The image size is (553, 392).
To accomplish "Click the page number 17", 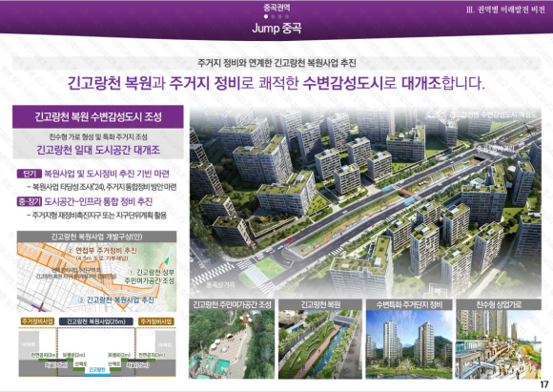I will click(x=543, y=384).
